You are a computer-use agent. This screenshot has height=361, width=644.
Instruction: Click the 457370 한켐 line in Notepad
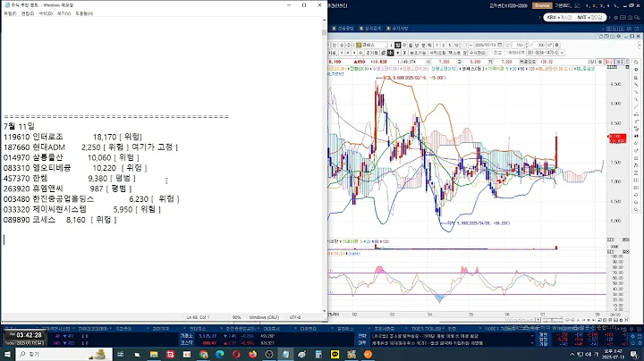click(70, 178)
